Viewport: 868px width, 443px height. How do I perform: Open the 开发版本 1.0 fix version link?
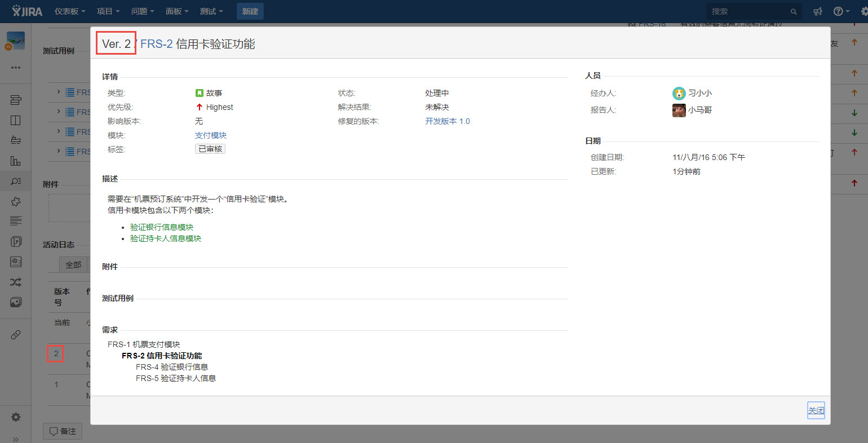[448, 121]
